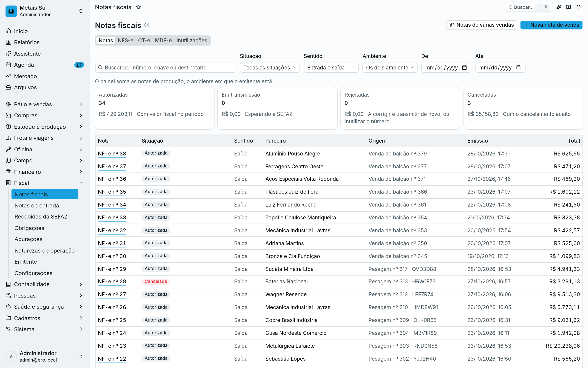The image size is (588, 368).
Task: Expand Compras section
Action: pos(45,115)
